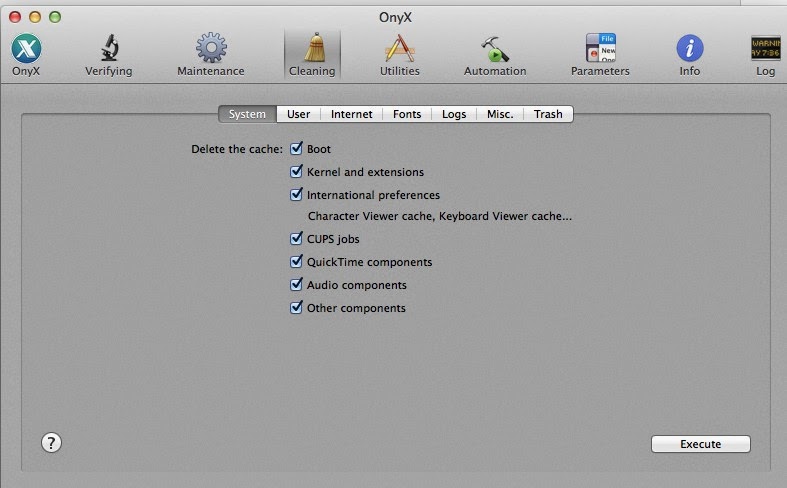Click the green zoom window button
The height and width of the screenshot is (488, 787).
pyautogui.click(x=55, y=17)
